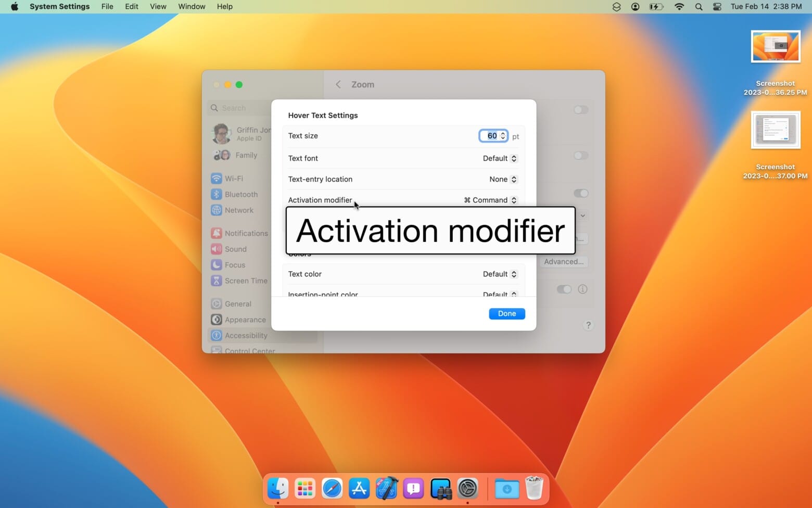Change the Text-entry location dropdown

pos(502,179)
